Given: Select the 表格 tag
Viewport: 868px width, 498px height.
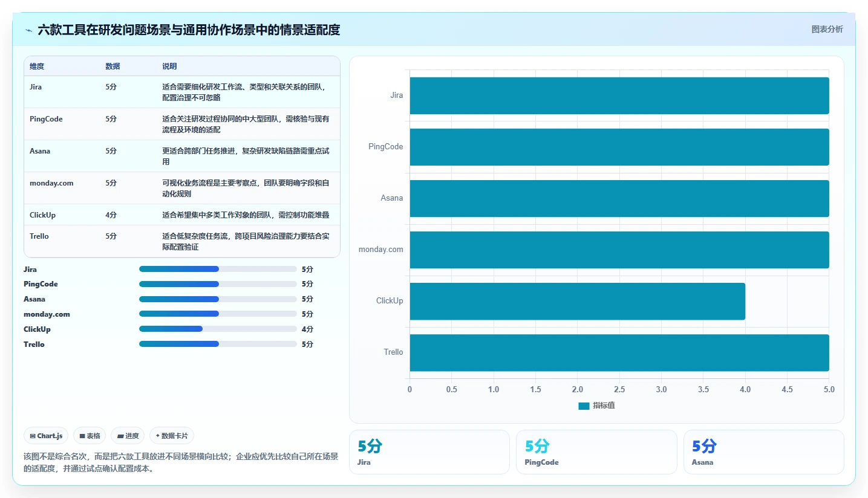Looking at the screenshot, I should pyautogui.click(x=90, y=436).
